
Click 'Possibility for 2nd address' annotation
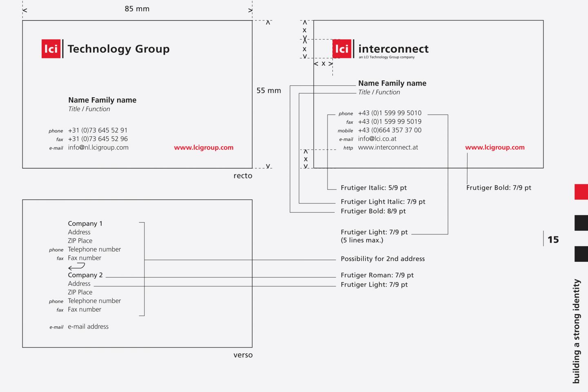[x=383, y=259]
